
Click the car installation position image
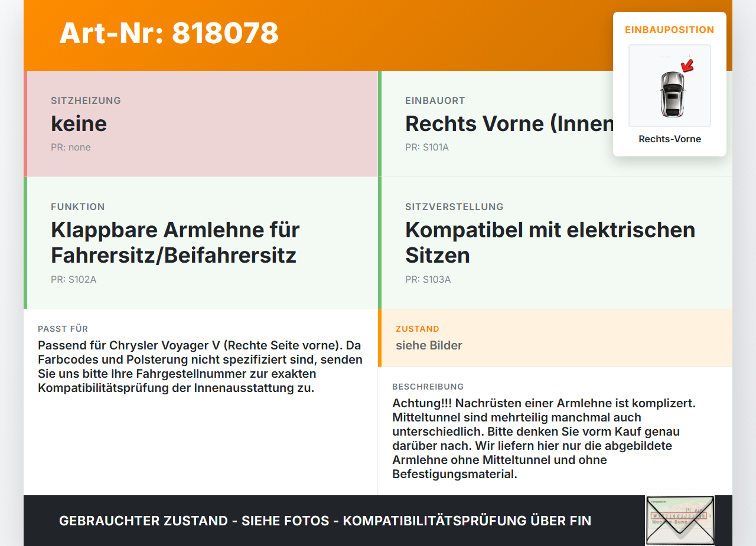point(670,86)
